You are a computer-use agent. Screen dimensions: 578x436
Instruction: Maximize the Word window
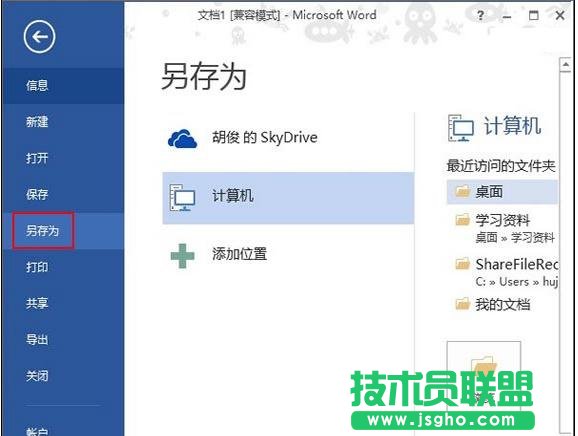point(533,15)
